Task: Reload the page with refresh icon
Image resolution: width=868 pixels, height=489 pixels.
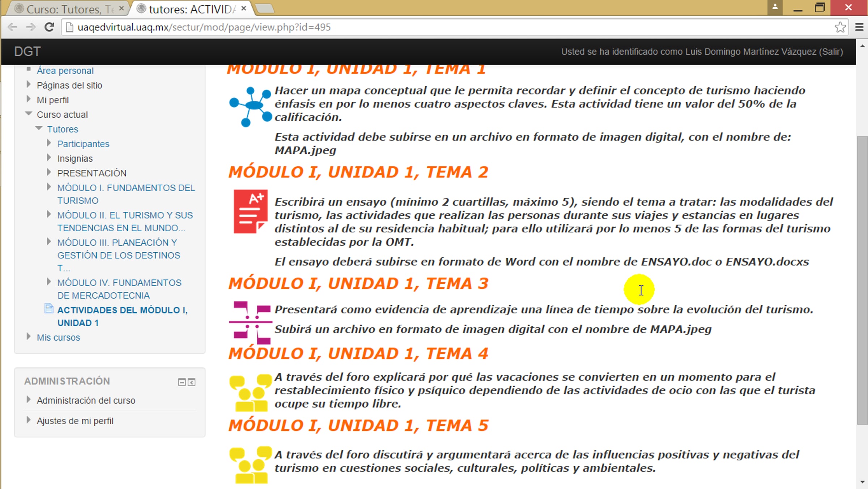Action: (49, 27)
